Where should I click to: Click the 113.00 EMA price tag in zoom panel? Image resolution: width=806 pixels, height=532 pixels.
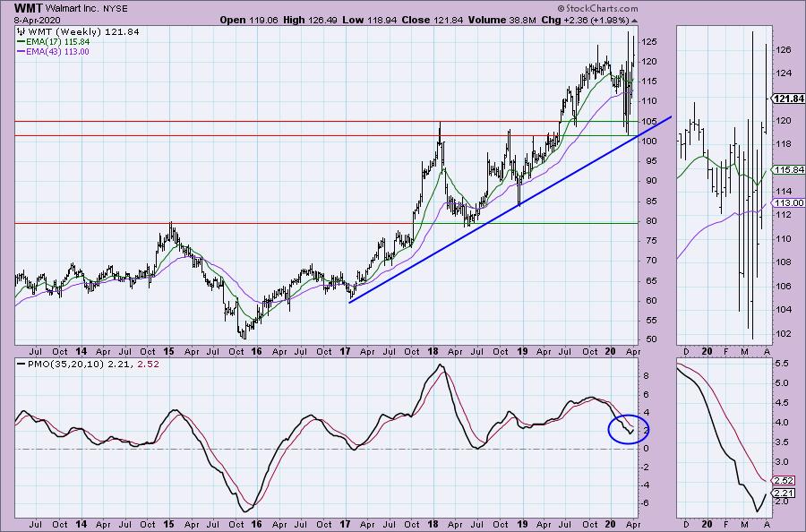789,202
